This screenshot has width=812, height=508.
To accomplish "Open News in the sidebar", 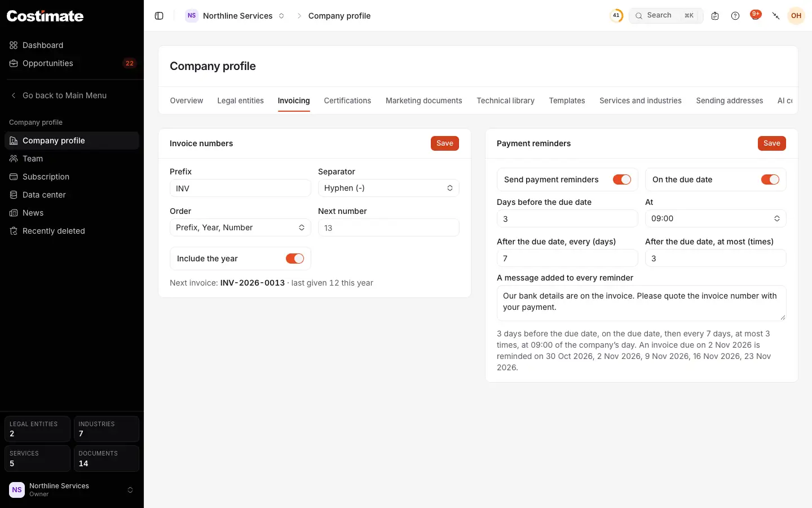I will coord(72,213).
